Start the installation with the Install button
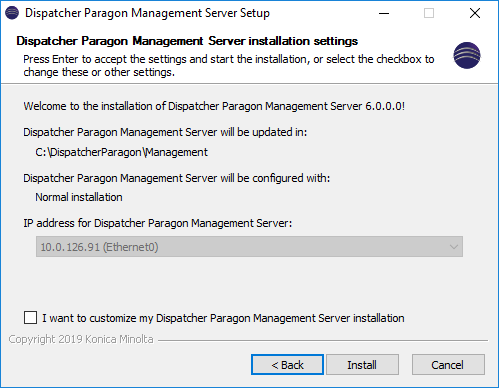 (362, 365)
